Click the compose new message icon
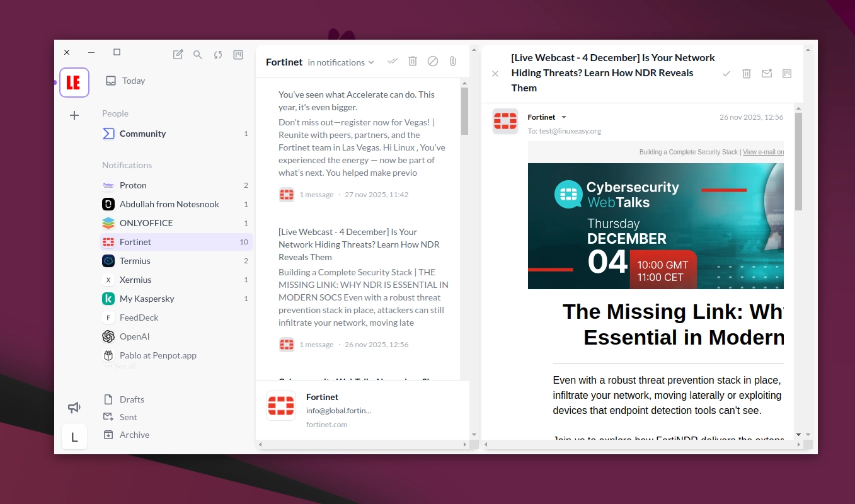The image size is (855, 504). tap(178, 55)
